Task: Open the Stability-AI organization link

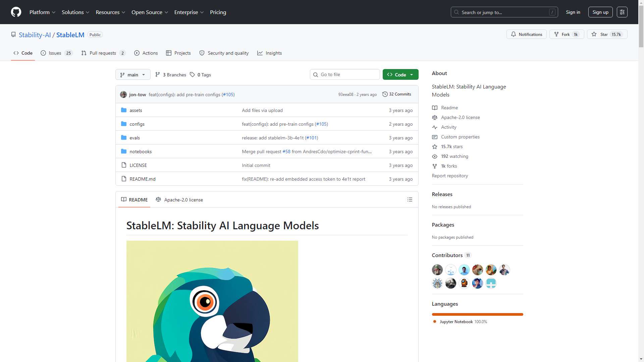Action: pyautogui.click(x=35, y=35)
